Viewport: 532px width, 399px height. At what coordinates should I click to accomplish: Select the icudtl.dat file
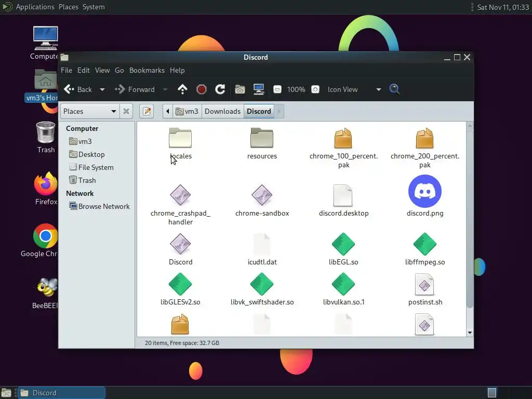(x=262, y=249)
